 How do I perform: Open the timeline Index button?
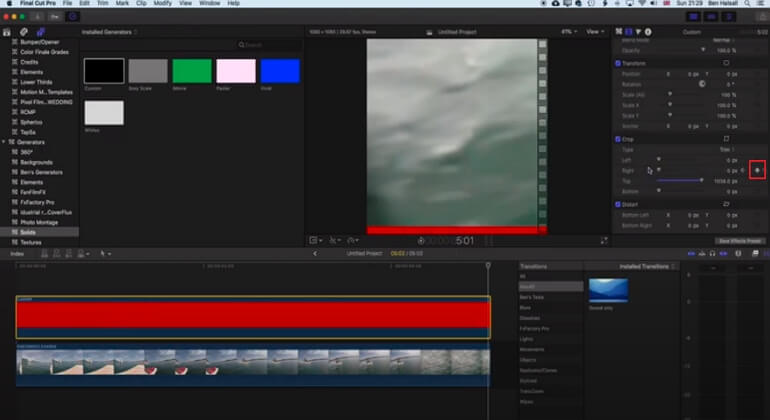(x=17, y=254)
